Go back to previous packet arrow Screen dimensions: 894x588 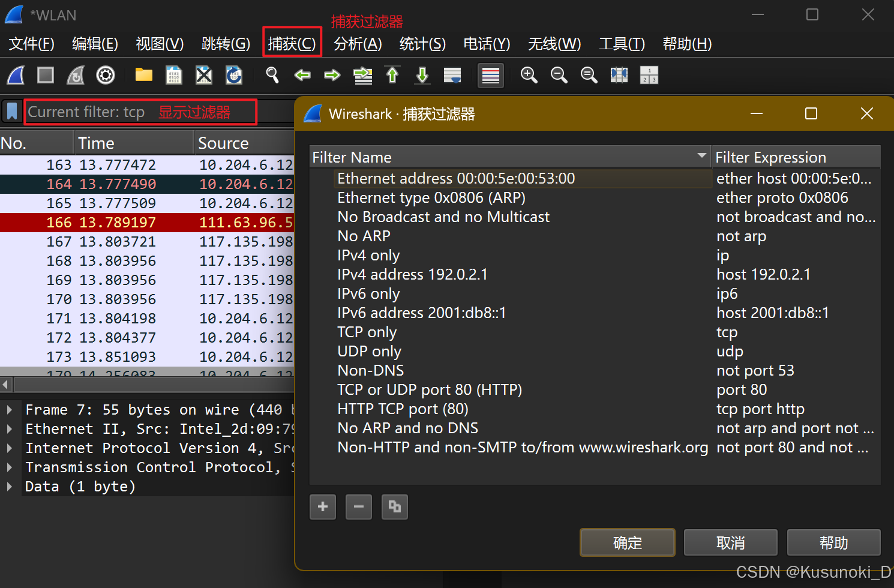coord(302,75)
